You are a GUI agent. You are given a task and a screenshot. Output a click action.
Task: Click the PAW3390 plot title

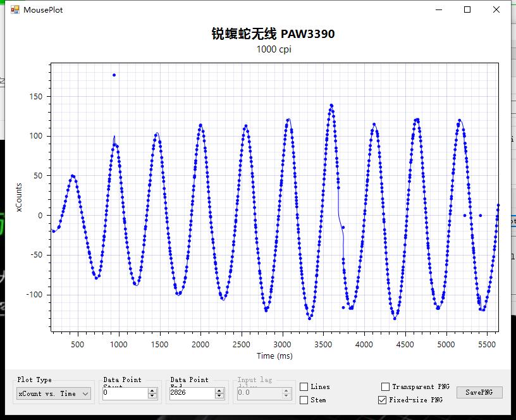click(x=273, y=34)
